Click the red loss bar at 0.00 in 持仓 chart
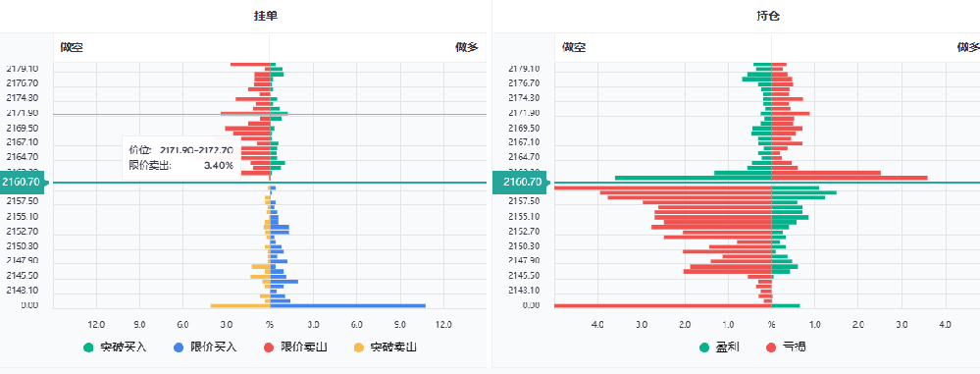The width and height of the screenshot is (980, 374). [663, 306]
